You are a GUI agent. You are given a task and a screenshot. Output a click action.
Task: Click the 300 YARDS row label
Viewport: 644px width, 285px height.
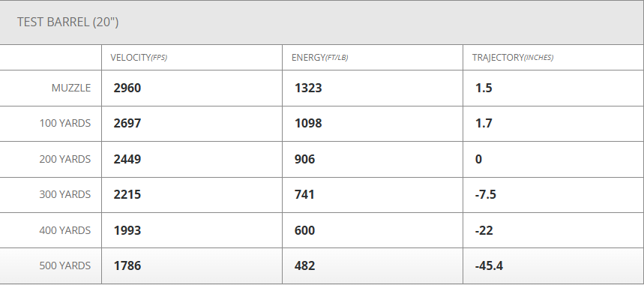coord(65,194)
